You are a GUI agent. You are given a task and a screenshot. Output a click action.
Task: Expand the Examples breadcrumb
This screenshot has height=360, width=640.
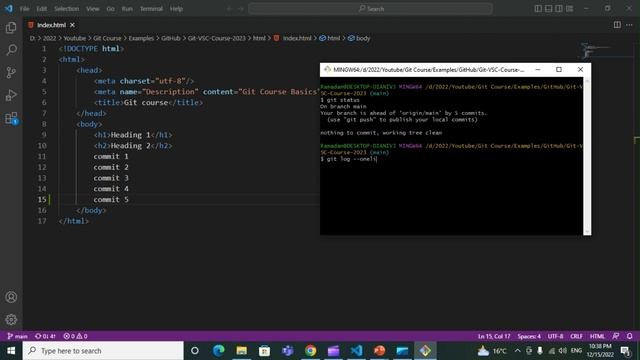[x=141, y=38]
